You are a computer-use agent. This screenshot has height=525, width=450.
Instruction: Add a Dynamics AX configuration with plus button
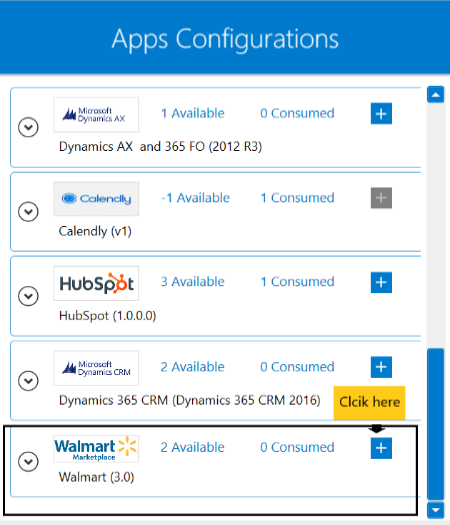pos(381,114)
